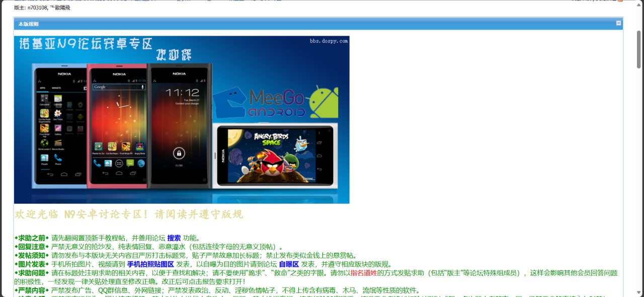
Task: Click the ◆求助问题◆ rule label
Action: (32, 273)
